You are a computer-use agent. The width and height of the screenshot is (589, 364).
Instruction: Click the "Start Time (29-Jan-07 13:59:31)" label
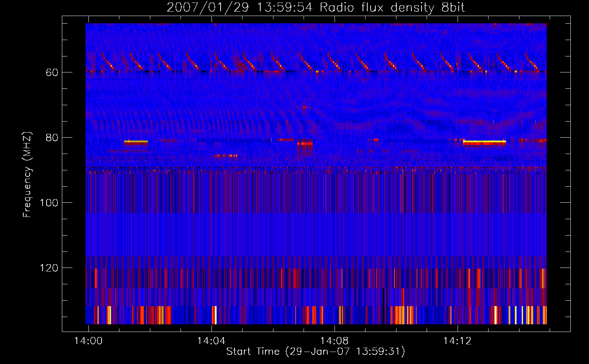tap(316, 351)
